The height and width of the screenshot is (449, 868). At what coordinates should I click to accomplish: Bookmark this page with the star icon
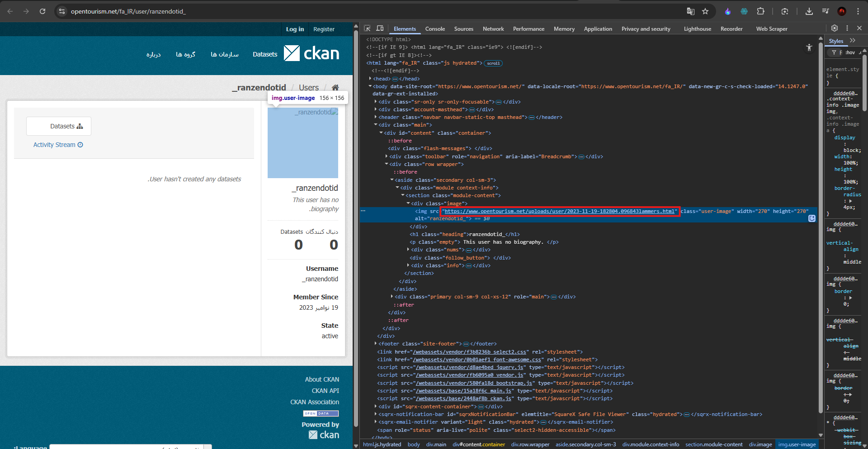click(705, 11)
